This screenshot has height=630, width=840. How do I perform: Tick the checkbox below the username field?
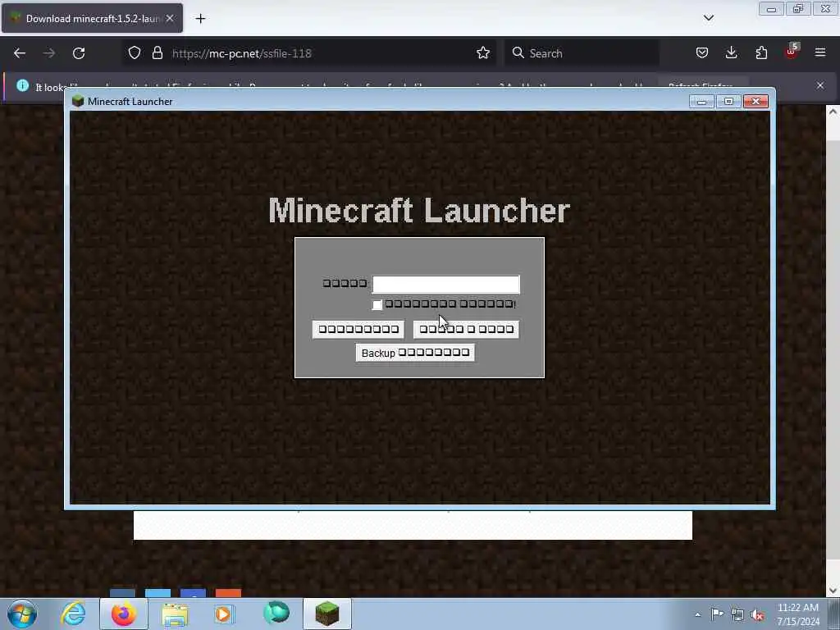[x=377, y=305]
